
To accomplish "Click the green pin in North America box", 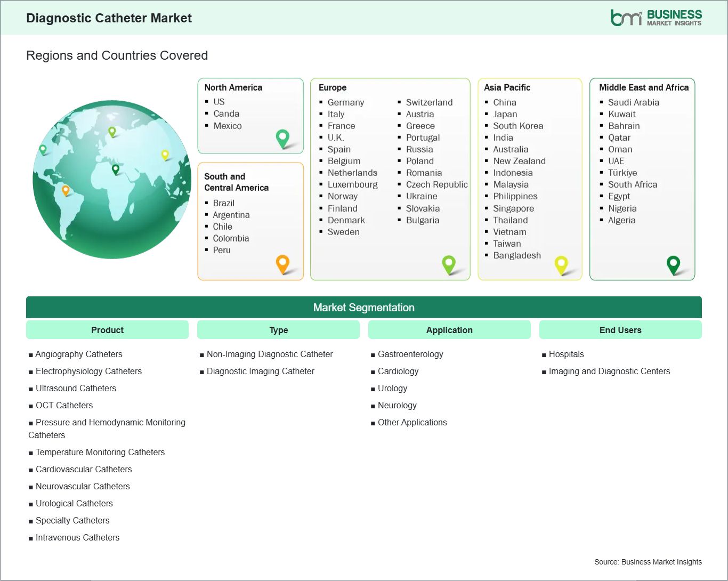I will click(x=282, y=138).
